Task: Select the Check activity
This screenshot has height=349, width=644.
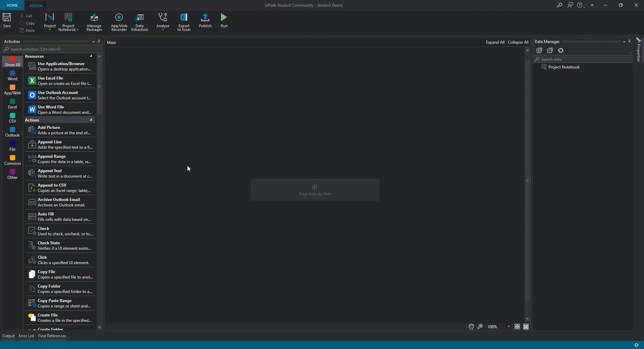Action: (x=60, y=231)
